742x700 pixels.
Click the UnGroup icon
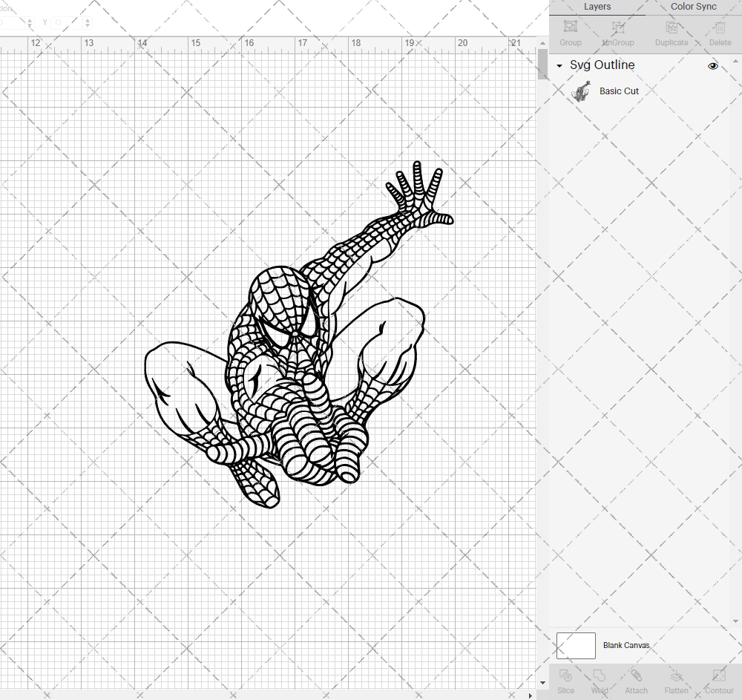(617, 27)
